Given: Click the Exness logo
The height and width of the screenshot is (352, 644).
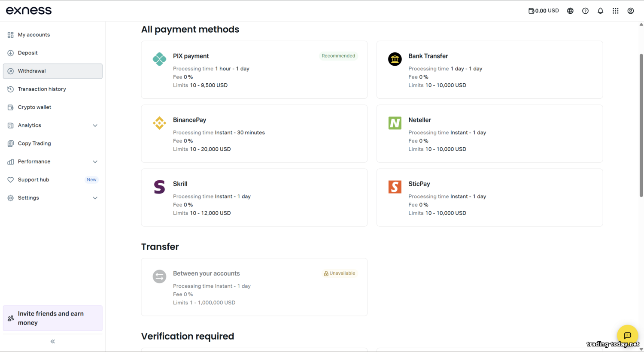Looking at the screenshot, I should (x=29, y=11).
